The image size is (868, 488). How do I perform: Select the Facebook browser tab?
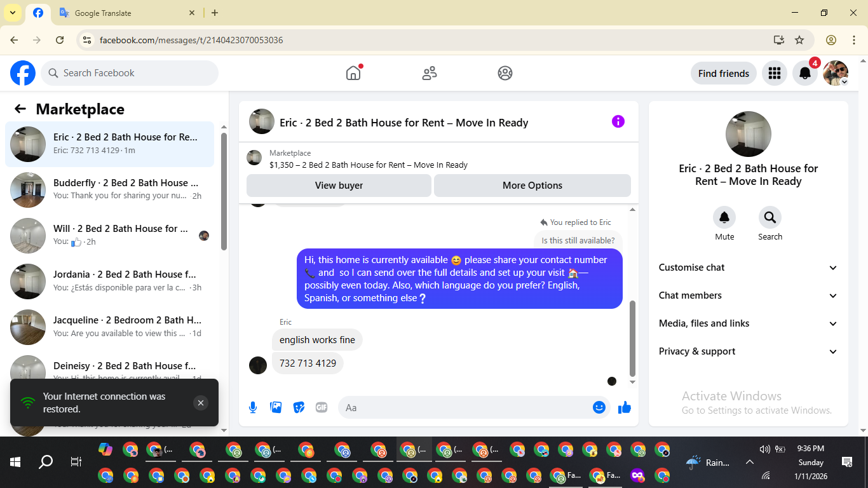[x=38, y=13]
